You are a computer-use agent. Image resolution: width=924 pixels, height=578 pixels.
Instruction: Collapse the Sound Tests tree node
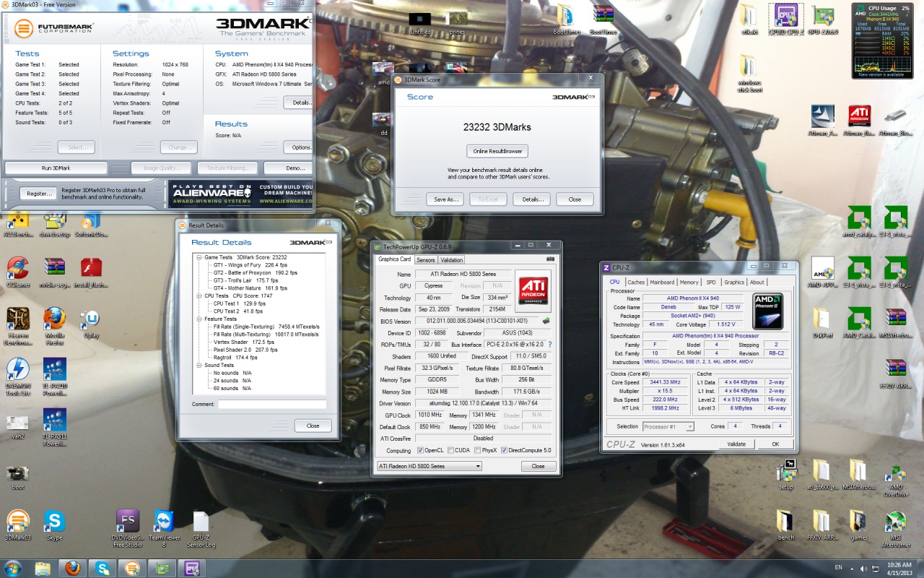coord(199,365)
